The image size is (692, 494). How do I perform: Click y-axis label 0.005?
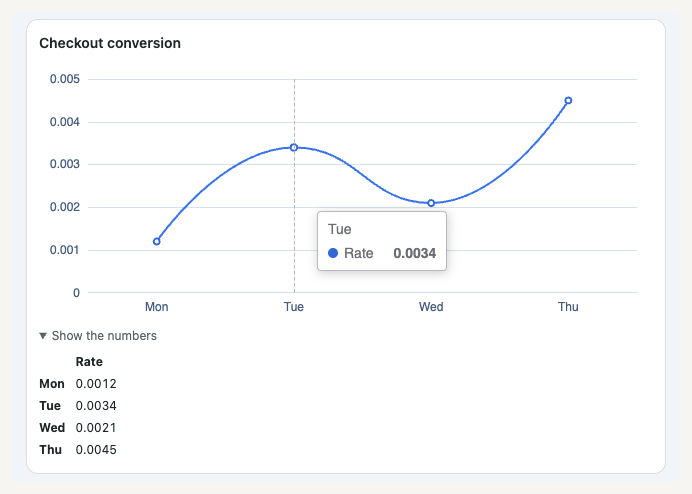(65, 79)
